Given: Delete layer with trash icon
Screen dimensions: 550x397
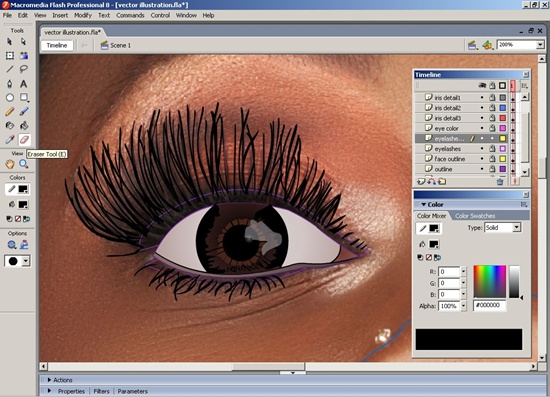Looking at the screenshot, I should coord(500,182).
